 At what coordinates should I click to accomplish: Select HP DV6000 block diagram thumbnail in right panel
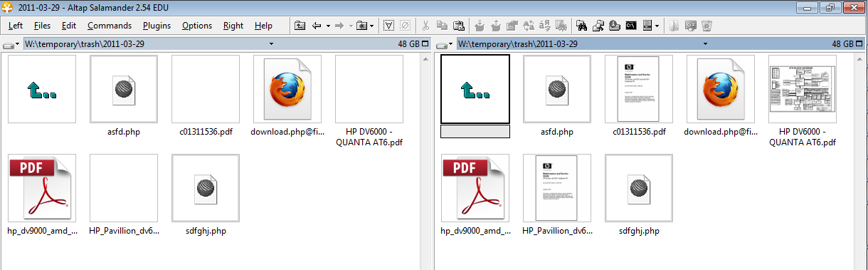[x=803, y=89]
